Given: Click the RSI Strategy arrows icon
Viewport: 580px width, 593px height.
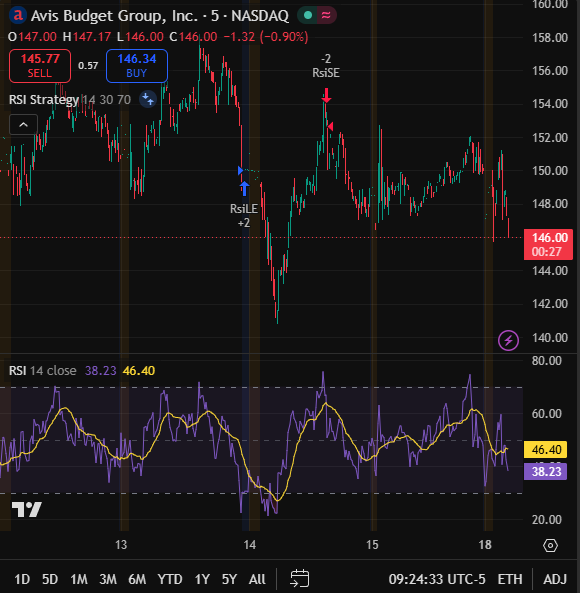Looking at the screenshot, I should 147,99.
